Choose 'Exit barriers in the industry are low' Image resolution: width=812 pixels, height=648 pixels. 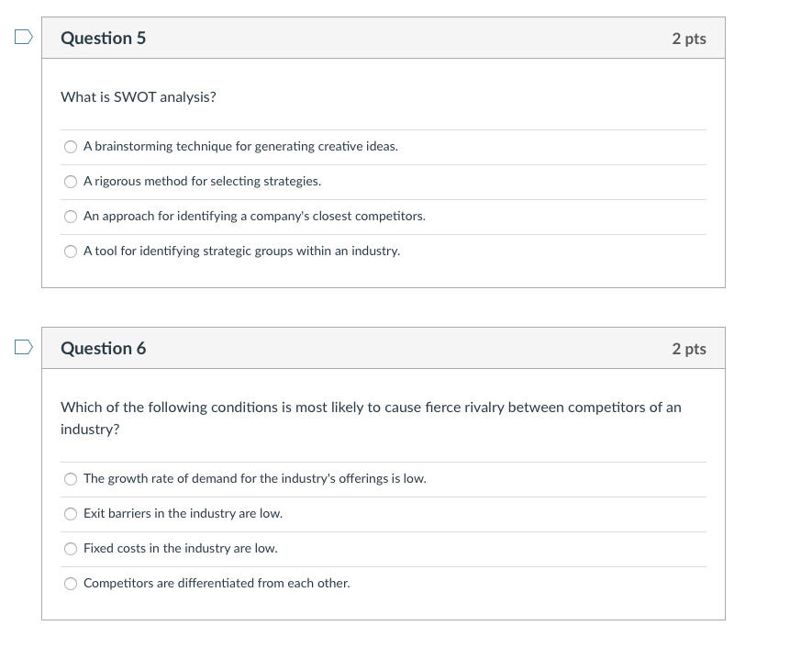click(71, 513)
